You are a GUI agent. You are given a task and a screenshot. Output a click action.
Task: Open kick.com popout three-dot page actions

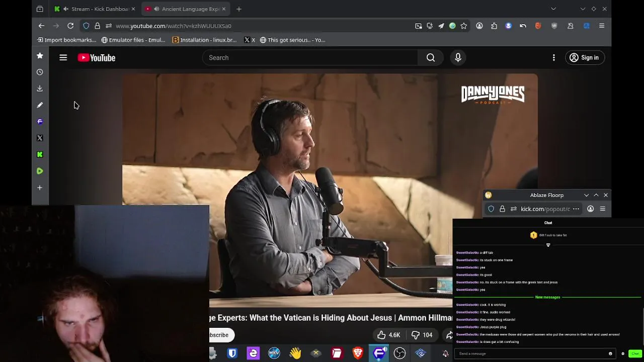(576, 209)
